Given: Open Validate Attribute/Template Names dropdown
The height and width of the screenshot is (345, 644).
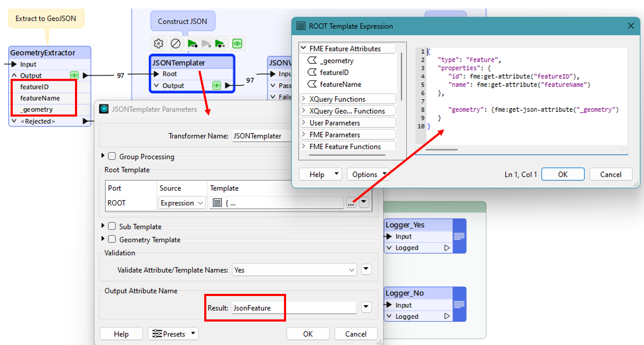Looking at the screenshot, I should [x=294, y=270].
